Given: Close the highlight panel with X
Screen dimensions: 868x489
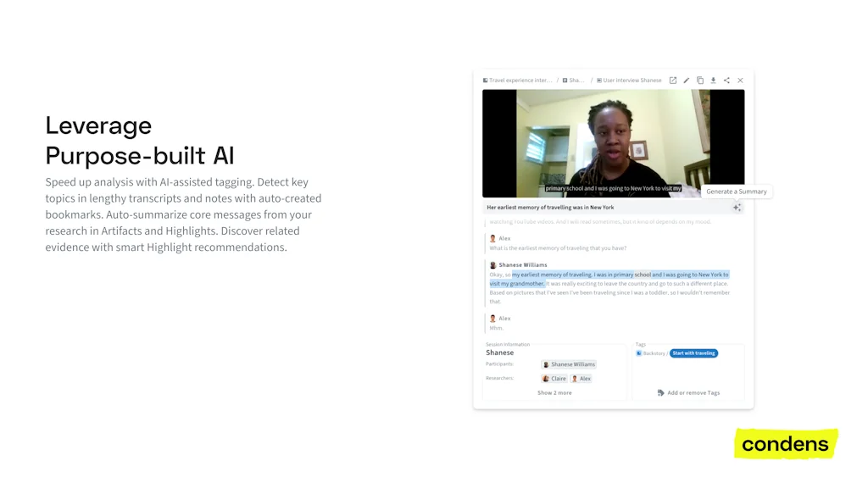Looking at the screenshot, I should [740, 81].
